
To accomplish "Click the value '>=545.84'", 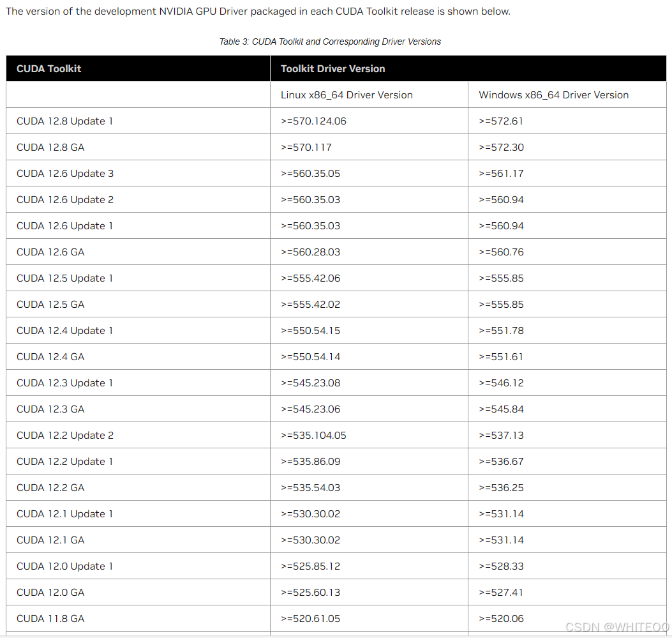I will 501,409.
